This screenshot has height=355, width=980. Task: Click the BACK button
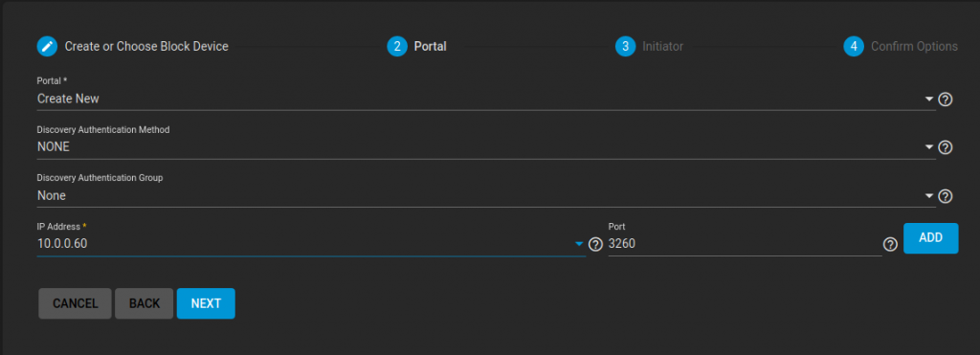click(145, 303)
